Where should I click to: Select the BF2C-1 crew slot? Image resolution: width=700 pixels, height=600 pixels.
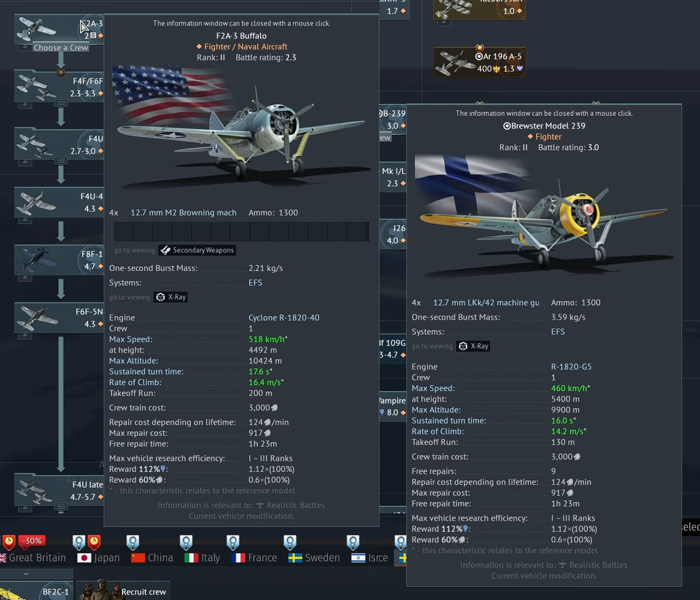[36, 591]
